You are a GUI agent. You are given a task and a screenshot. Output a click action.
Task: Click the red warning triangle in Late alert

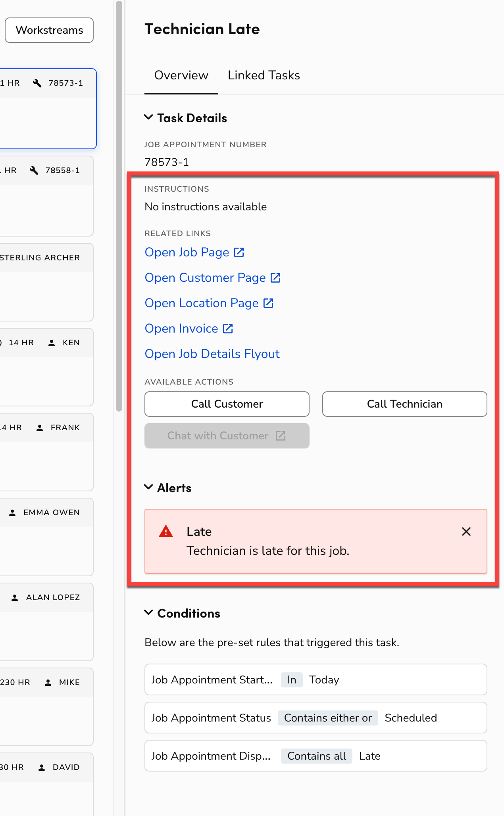click(x=166, y=531)
